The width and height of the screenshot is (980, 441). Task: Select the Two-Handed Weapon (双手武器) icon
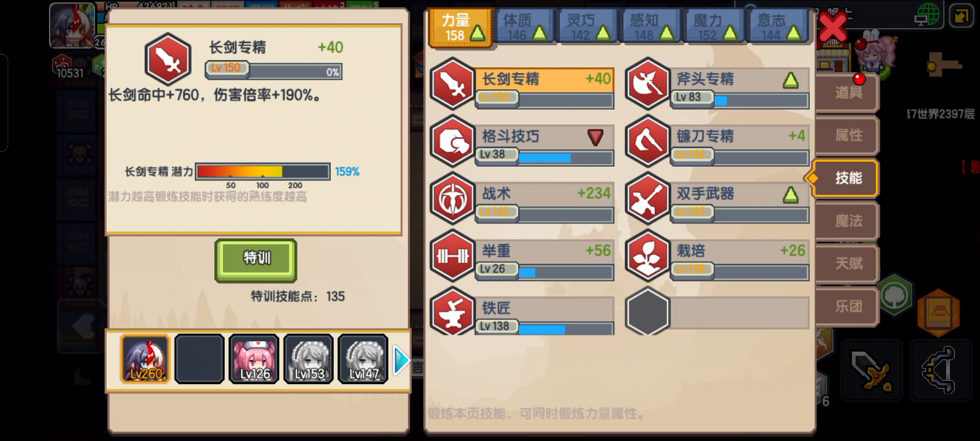coord(647,199)
